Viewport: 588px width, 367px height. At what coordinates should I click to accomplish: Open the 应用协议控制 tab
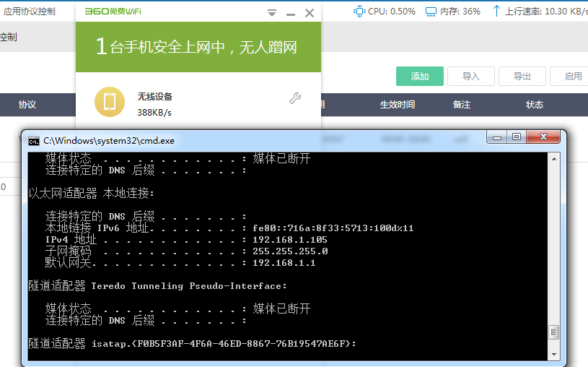(x=30, y=12)
